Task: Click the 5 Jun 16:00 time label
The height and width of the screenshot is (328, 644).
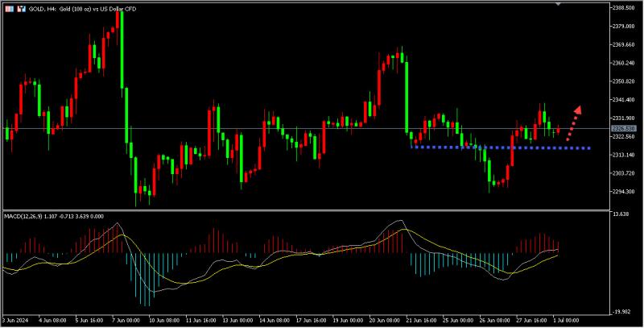Action: (x=89, y=320)
